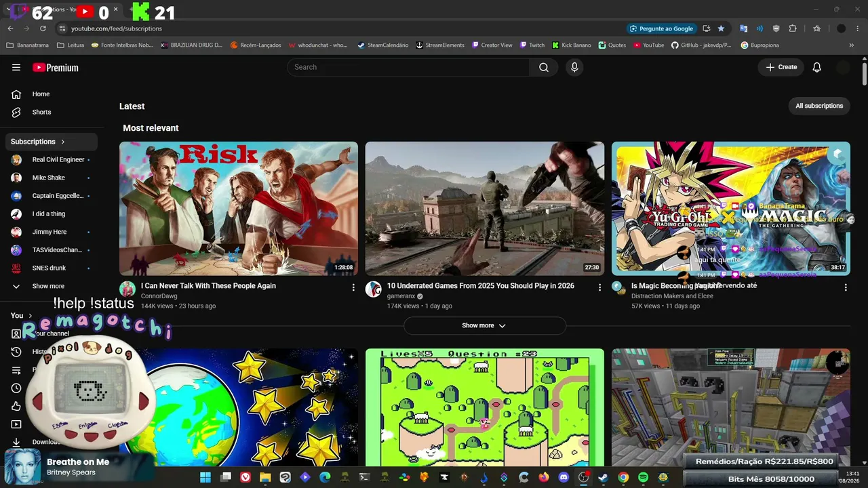This screenshot has width=868, height=488.
Task: Open Vivaldi browser from the taskbar
Action: click(x=245, y=477)
